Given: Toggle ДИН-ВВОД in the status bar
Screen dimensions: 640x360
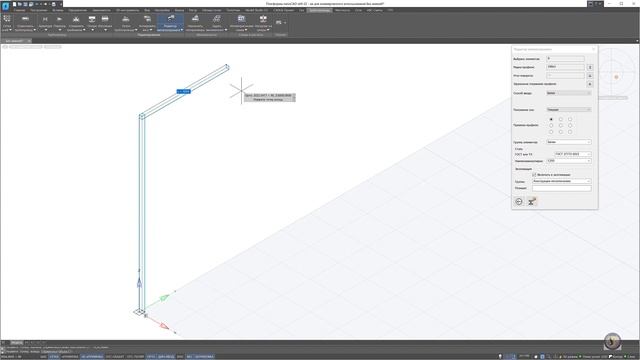Looking at the screenshot, I should click(167, 357).
